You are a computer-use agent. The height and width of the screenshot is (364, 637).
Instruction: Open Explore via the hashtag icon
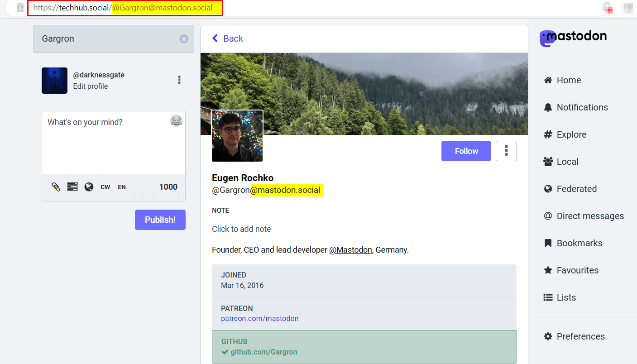(548, 134)
